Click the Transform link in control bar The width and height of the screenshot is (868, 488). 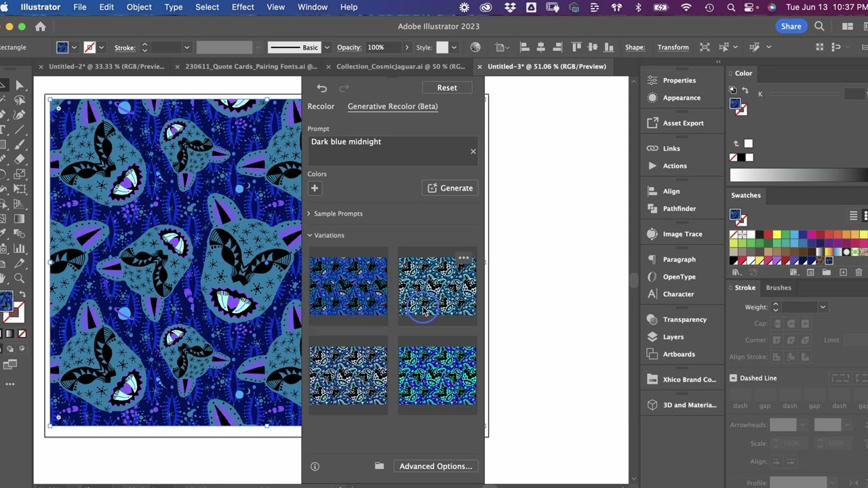pos(673,47)
